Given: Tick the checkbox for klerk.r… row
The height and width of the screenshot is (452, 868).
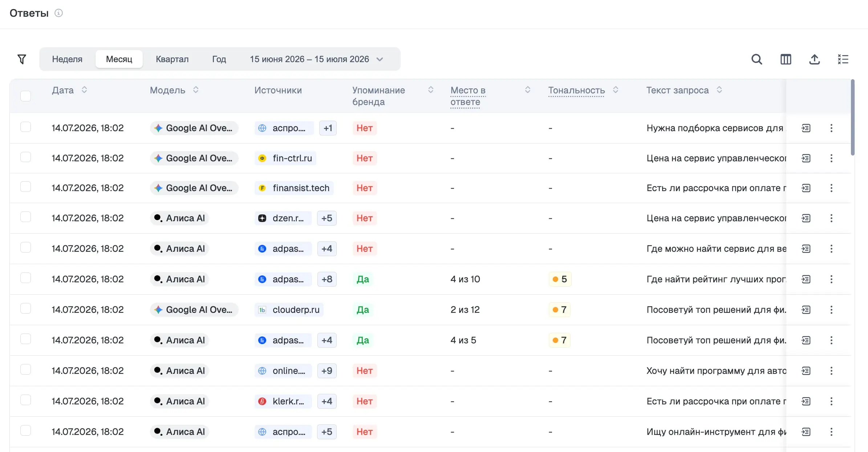Looking at the screenshot, I should click(x=25, y=400).
